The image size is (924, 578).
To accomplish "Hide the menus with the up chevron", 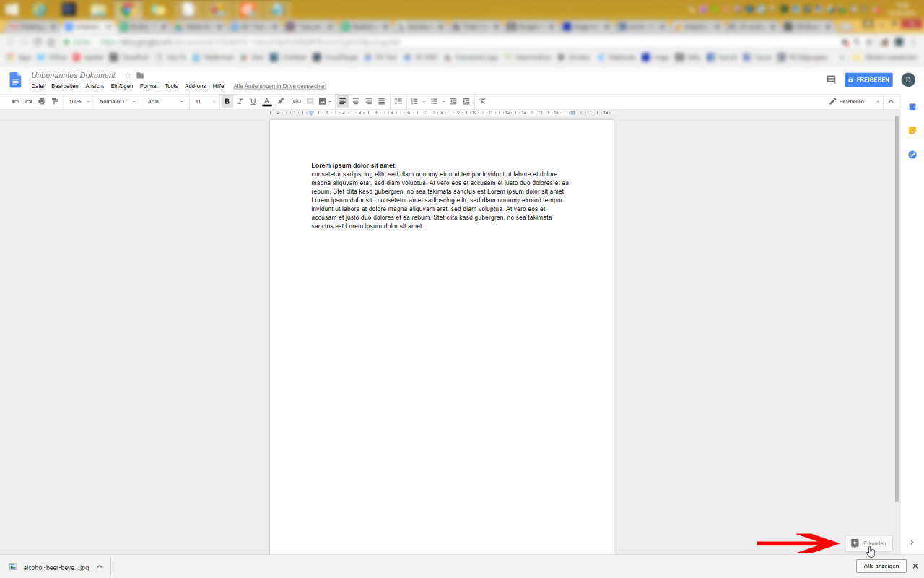I will [891, 101].
